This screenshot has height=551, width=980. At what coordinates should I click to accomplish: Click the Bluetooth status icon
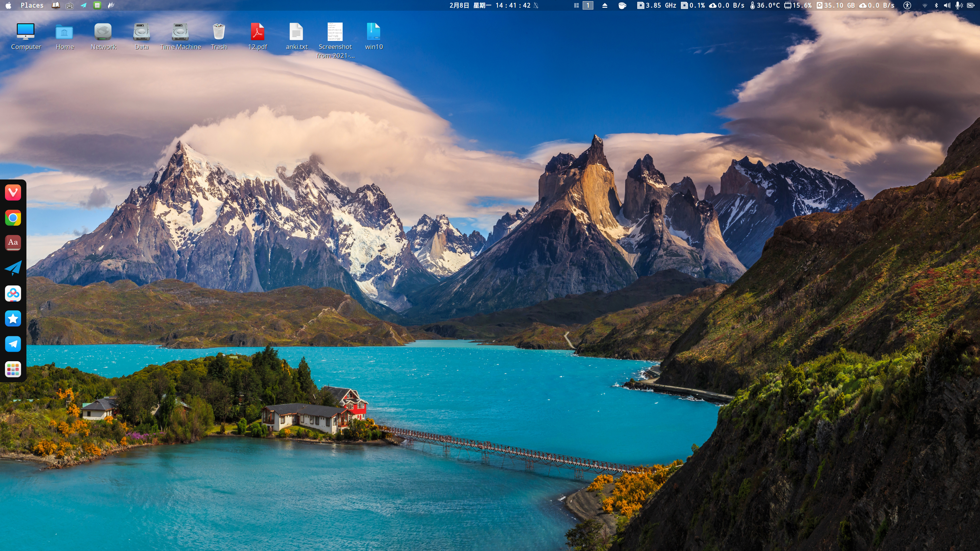(x=936, y=5)
